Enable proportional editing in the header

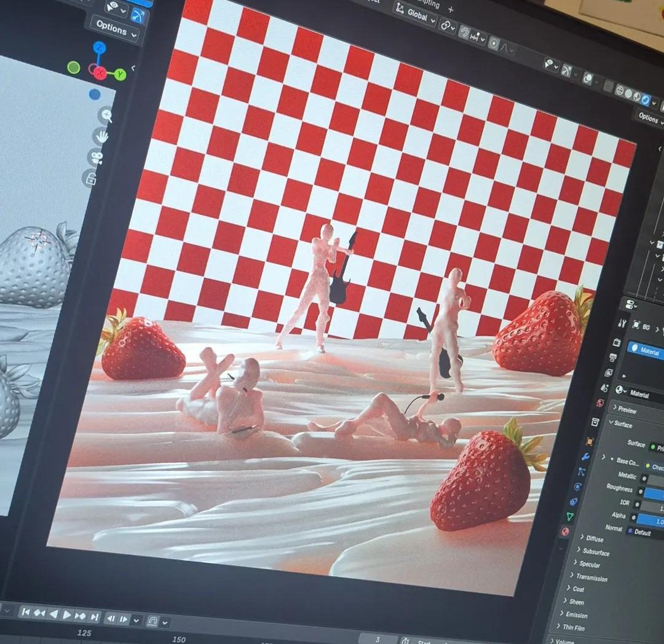pos(494,42)
